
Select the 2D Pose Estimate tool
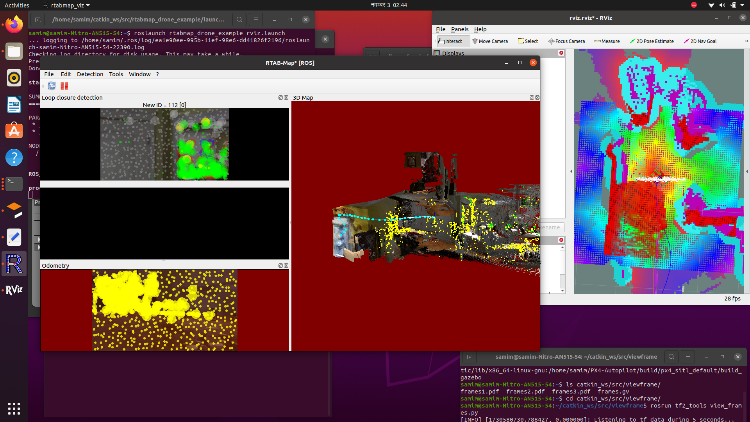pos(654,41)
